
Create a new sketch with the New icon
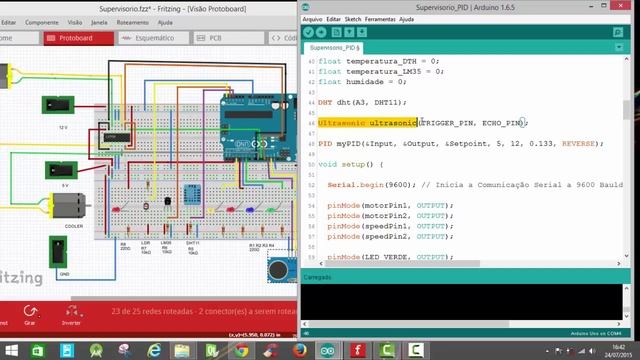click(x=336, y=32)
